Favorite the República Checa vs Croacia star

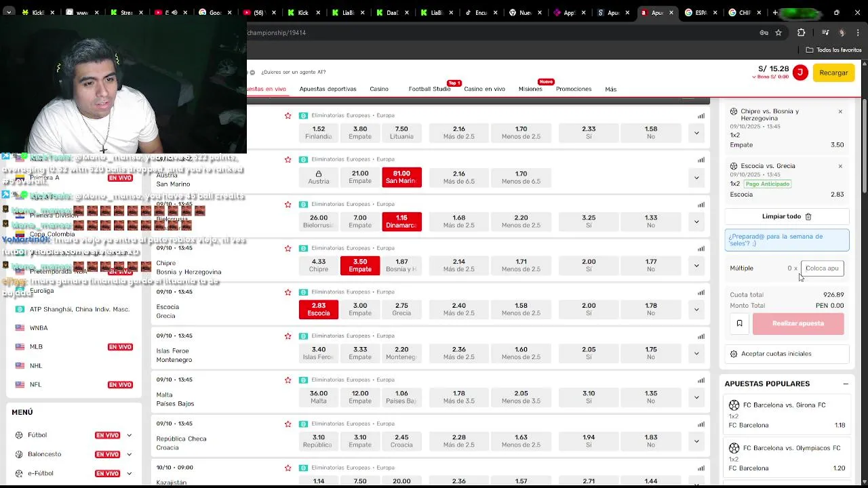(x=288, y=424)
